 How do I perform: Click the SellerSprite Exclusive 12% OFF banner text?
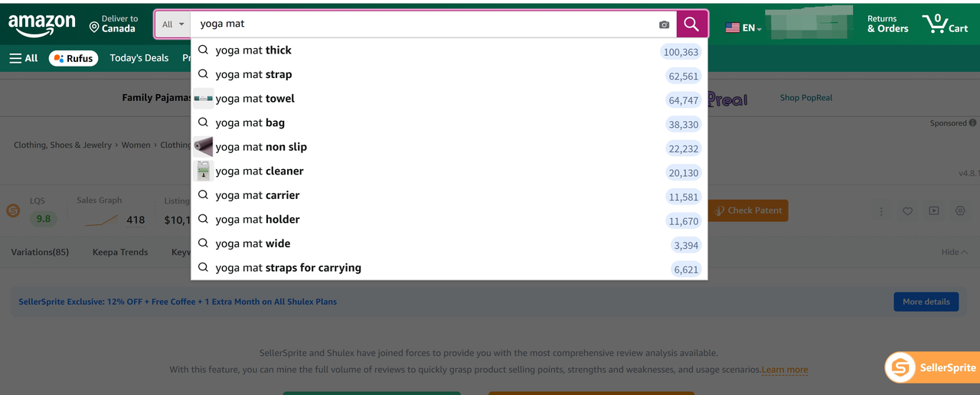[x=178, y=302]
